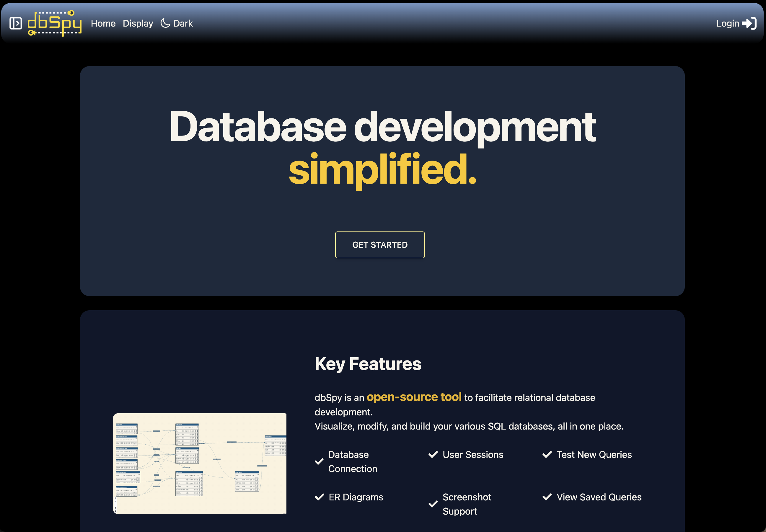Toggle Dark mode moon icon

tap(165, 23)
